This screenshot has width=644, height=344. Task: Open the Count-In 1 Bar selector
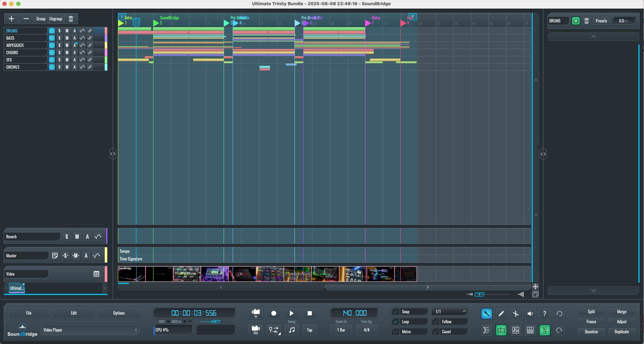(341, 330)
